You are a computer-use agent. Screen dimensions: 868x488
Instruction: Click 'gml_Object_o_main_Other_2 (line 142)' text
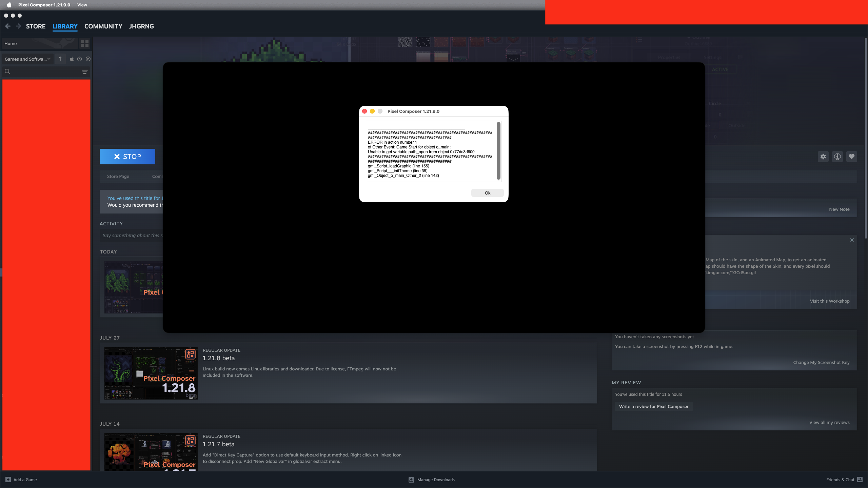[x=403, y=176]
